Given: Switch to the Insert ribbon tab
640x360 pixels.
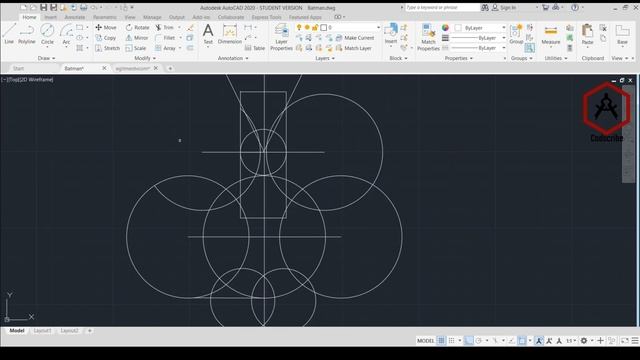Looking at the screenshot, I should point(51,17).
